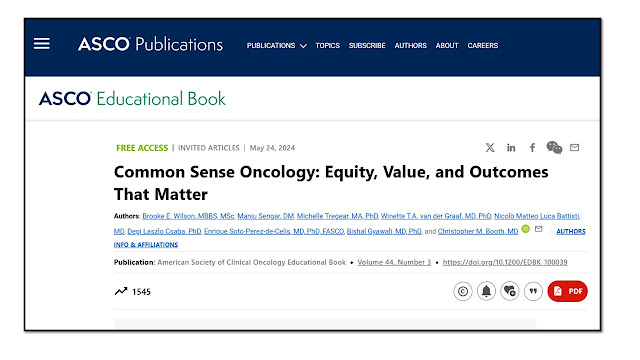Share the article on LinkedIn

point(511,148)
